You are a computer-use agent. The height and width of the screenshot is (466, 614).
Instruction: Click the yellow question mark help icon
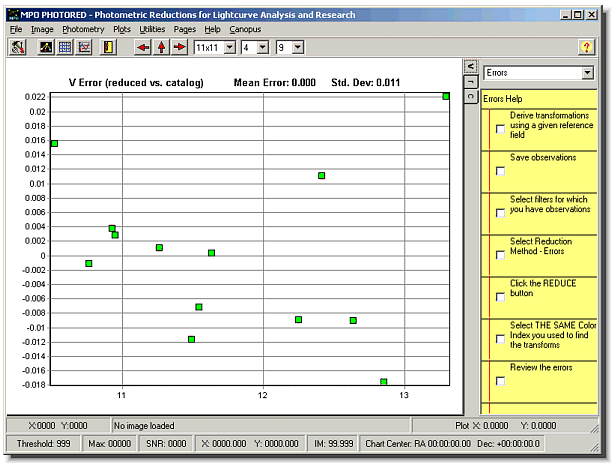(587, 47)
